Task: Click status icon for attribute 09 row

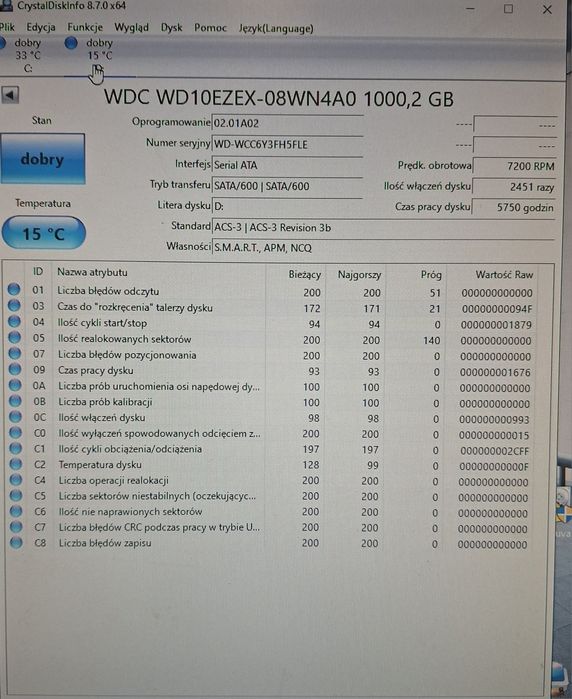Action: click(15, 369)
